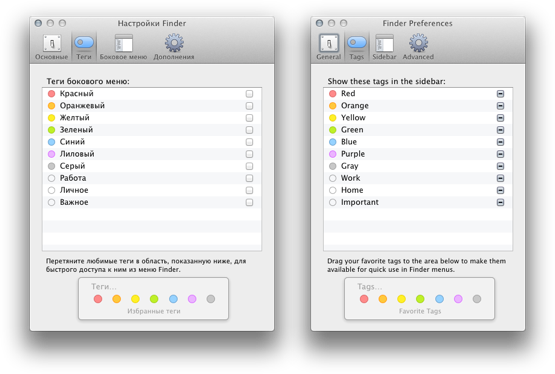Click gray dot beside Gray tag row
Screen dimensions: 555x374
332,166
